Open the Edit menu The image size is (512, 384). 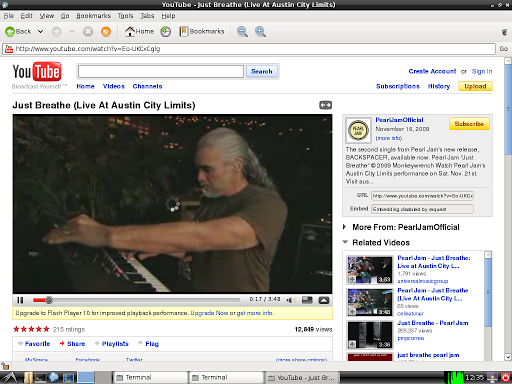coord(26,16)
